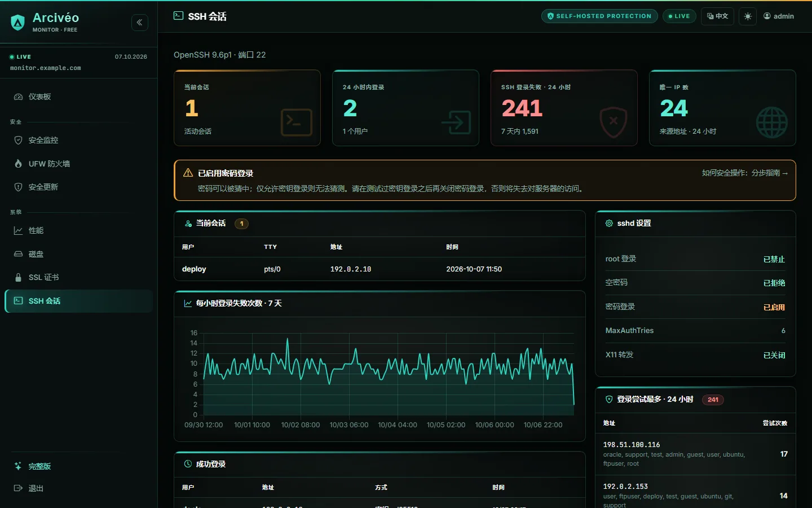812x508 pixels.
Task: Click the SELF-HOSTED PROTECTION badge
Action: 600,16
